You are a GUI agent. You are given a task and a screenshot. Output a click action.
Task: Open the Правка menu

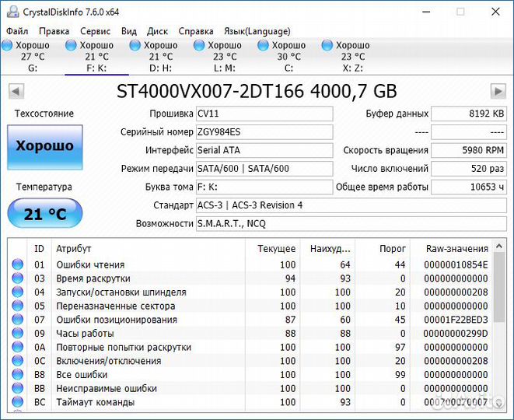pos(54,31)
